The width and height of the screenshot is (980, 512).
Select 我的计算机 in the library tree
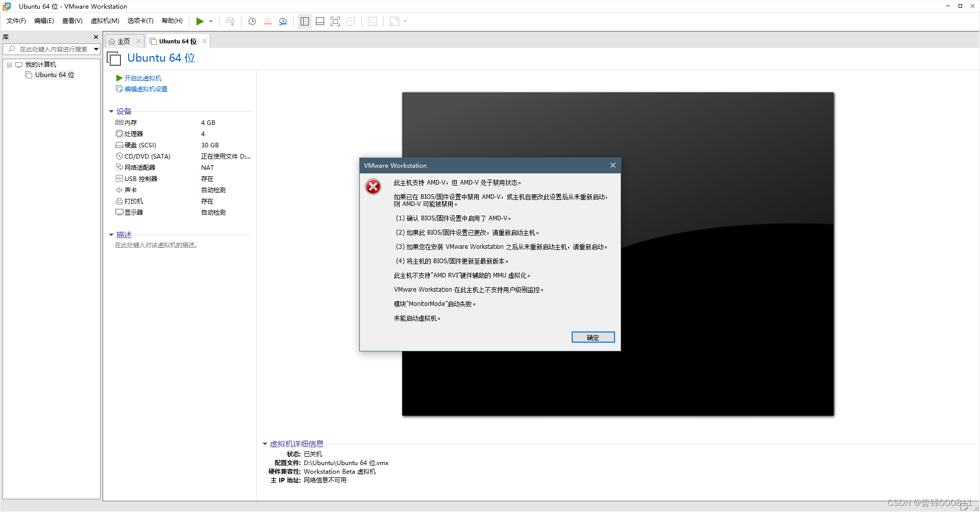point(40,65)
